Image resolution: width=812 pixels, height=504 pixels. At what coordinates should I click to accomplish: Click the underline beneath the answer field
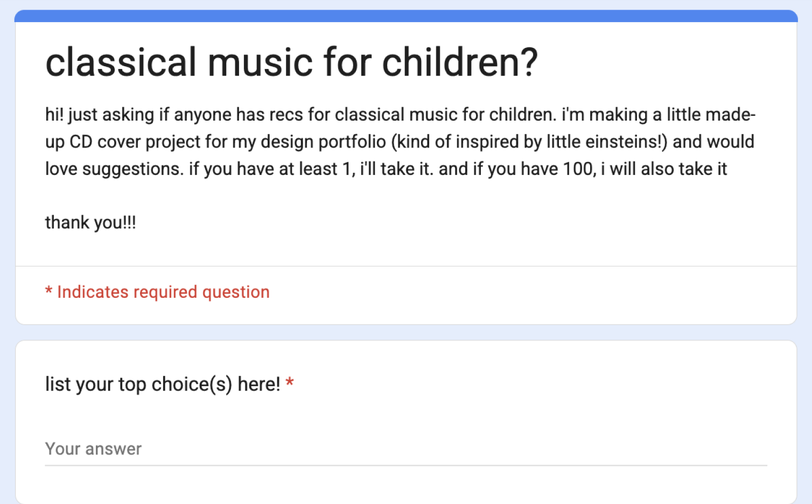[406, 465]
